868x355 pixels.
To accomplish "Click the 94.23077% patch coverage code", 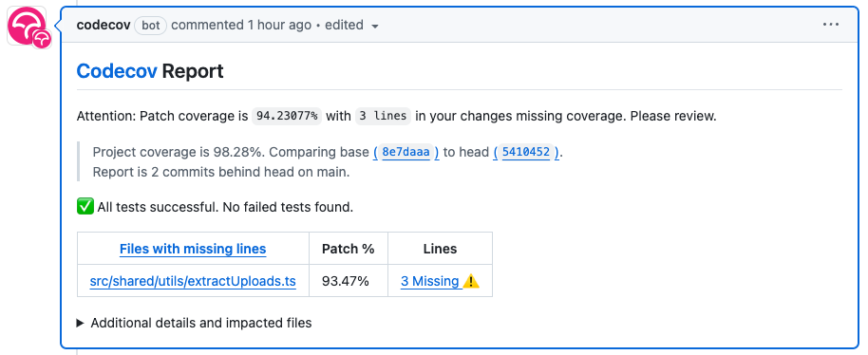I will click(x=287, y=117).
